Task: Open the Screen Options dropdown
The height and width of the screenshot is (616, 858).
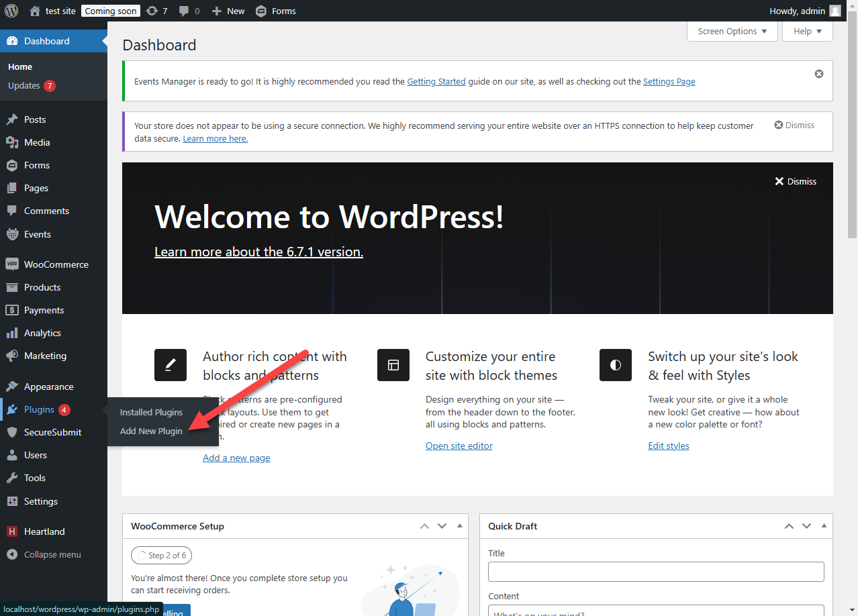Action: tap(732, 32)
